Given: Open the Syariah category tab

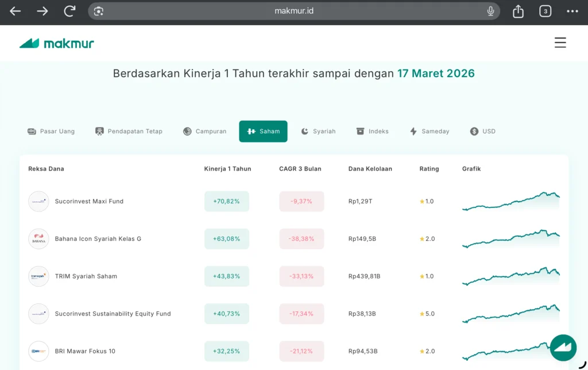Looking at the screenshot, I should click(318, 131).
